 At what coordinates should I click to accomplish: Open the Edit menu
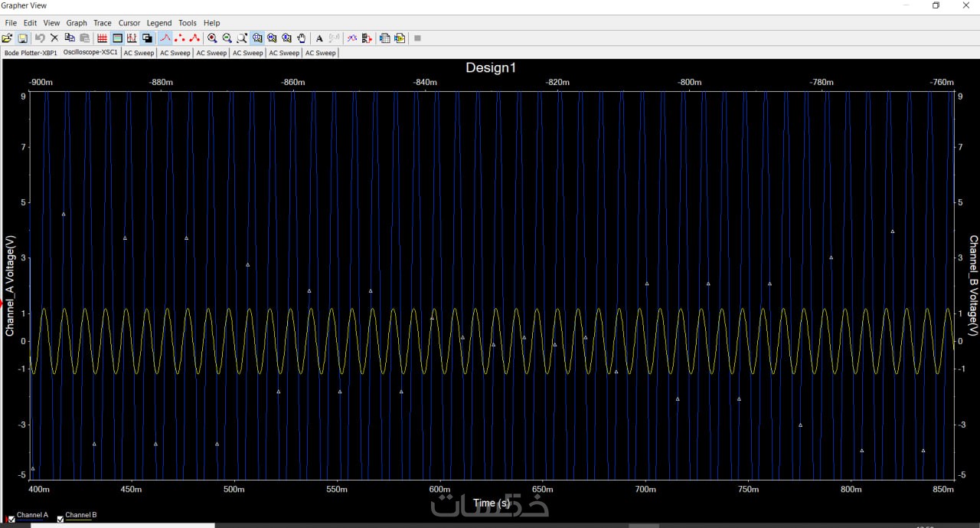point(30,23)
